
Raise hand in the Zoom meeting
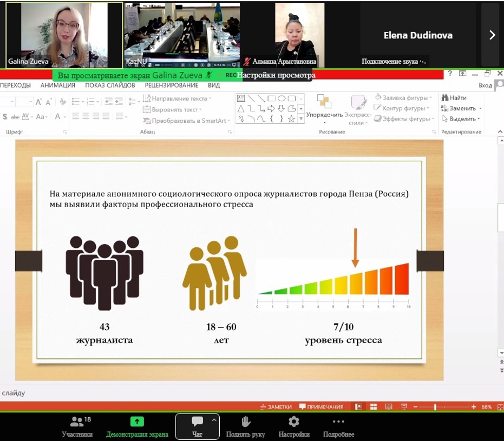tap(245, 425)
